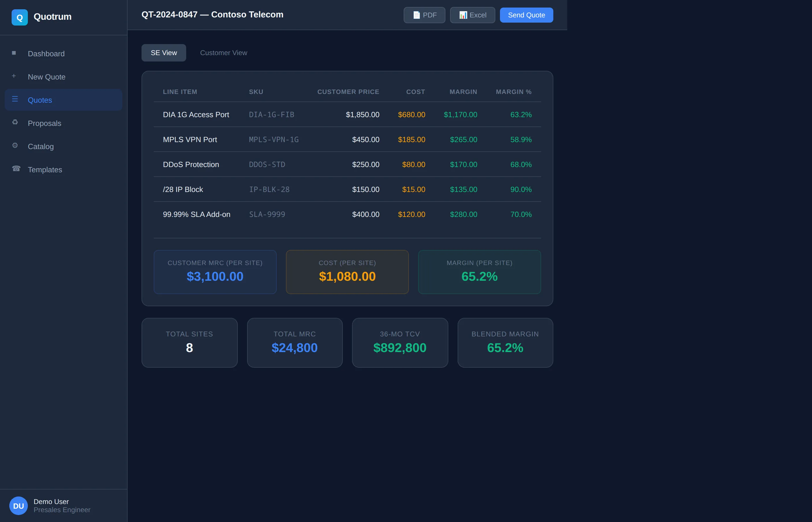Image resolution: width=812 pixels, height=522 pixels.
Task: Switch to the Customer View tab
Action: click(223, 53)
